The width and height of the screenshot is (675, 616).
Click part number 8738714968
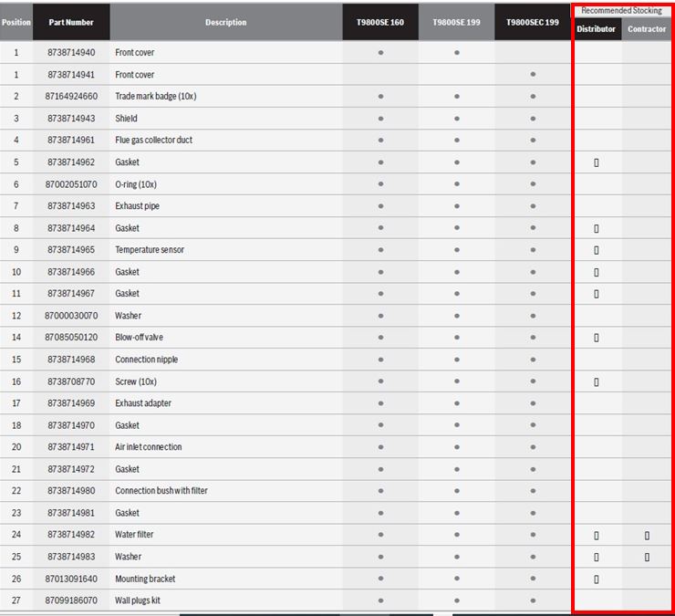[71, 360]
